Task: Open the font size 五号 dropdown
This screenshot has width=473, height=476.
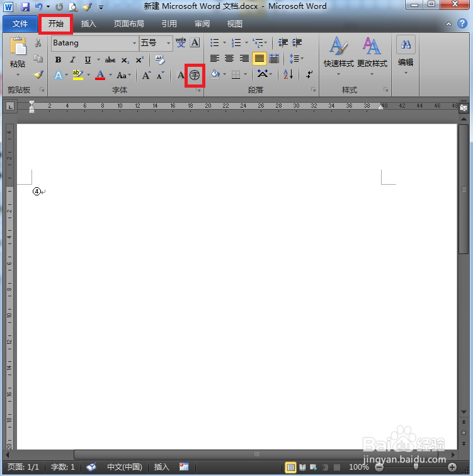Action: pyautogui.click(x=168, y=43)
